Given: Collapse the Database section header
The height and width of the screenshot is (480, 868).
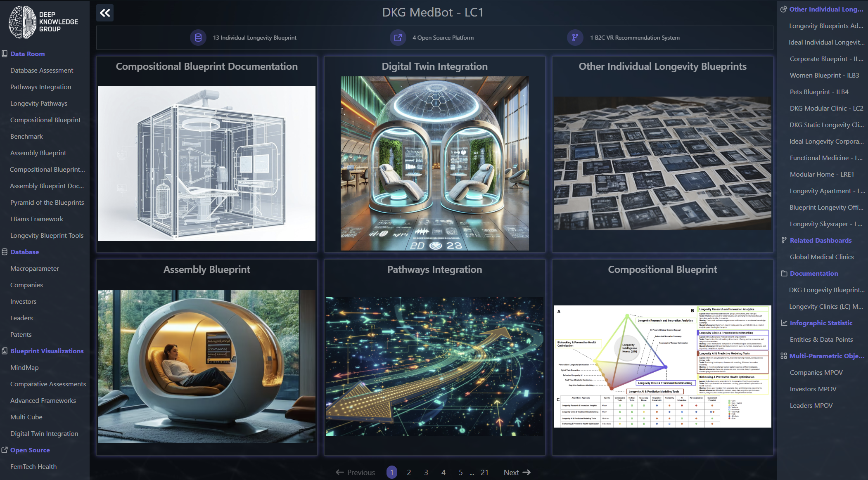Looking at the screenshot, I should (24, 252).
